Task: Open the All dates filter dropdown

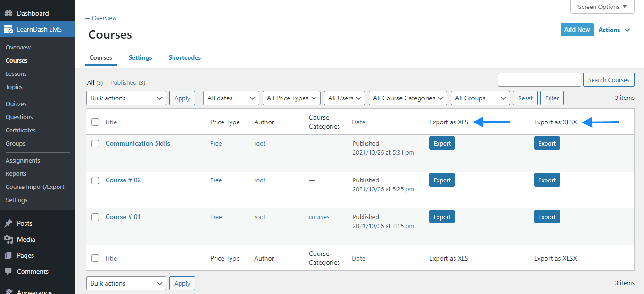Action: (231, 98)
